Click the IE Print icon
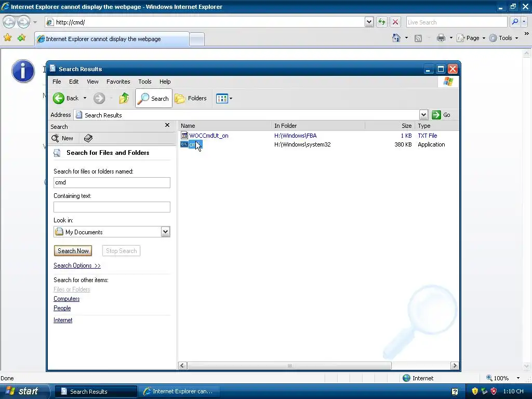The width and height of the screenshot is (532, 399). coord(441,38)
